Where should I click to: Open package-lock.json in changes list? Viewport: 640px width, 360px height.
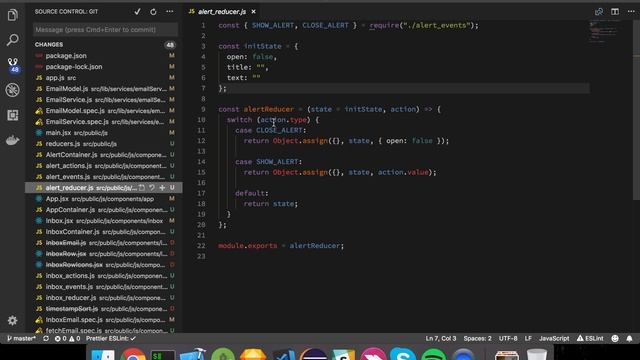pyautogui.click(x=104, y=67)
